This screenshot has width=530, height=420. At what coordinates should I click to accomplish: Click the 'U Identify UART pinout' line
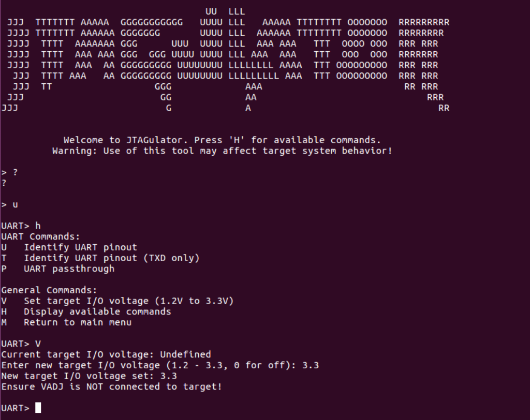coord(69,247)
